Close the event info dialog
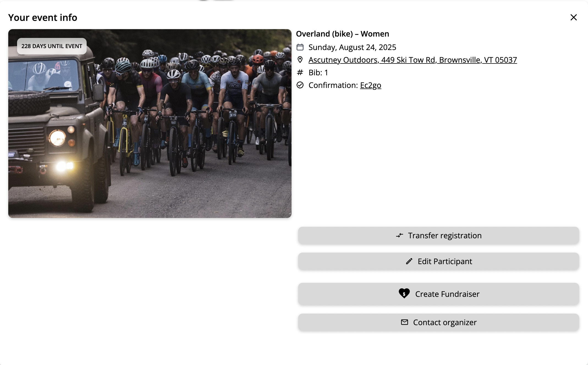 click(x=573, y=17)
